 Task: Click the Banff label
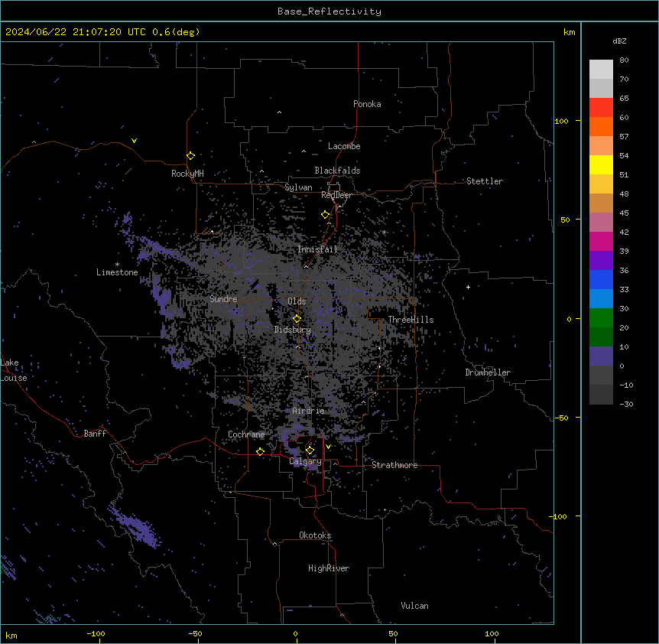pos(95,434)
